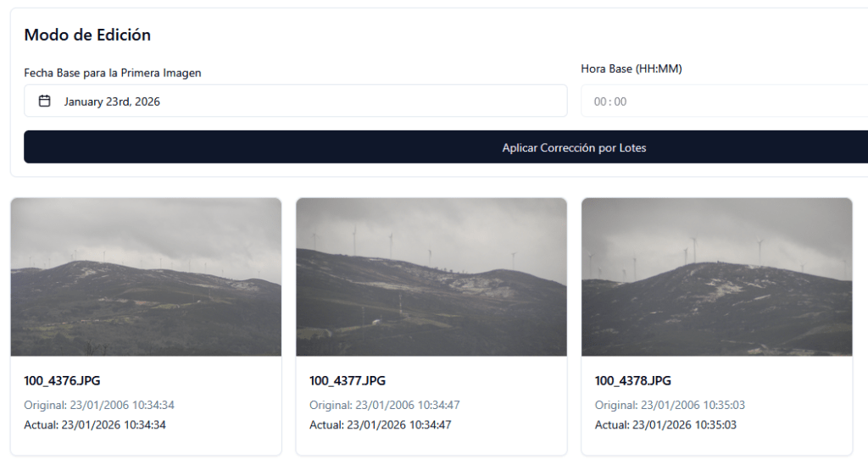
Task: Select the 100_4376.JPG photo thumbnail
Action: click(146, 277)
